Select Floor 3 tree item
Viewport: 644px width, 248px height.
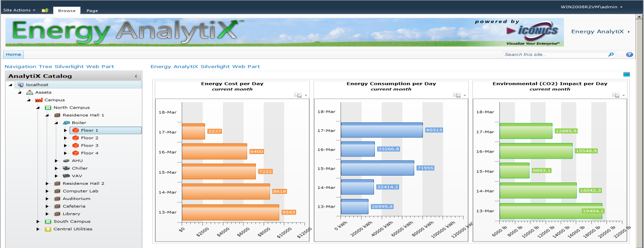click(90, 145)
